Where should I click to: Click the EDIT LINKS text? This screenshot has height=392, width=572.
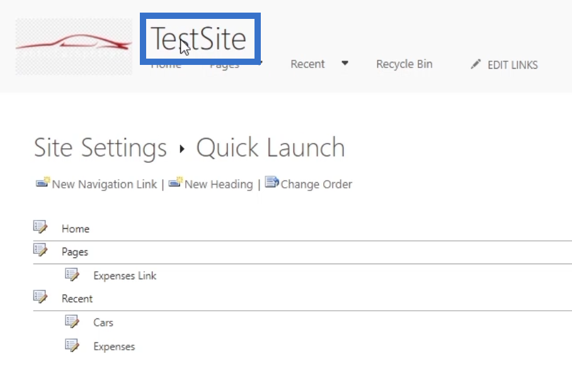(x=513, y=65)
